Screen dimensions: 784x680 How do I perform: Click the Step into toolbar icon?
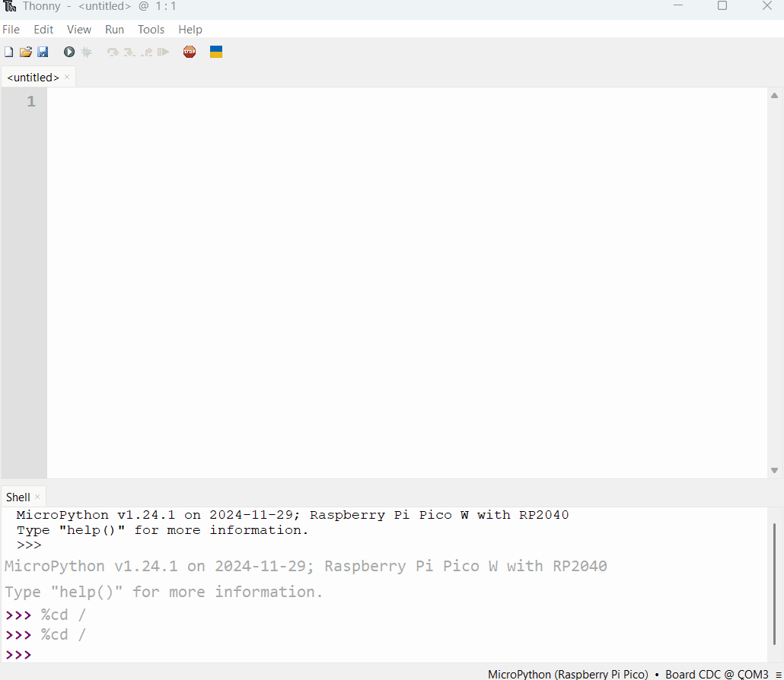point(129,52)
